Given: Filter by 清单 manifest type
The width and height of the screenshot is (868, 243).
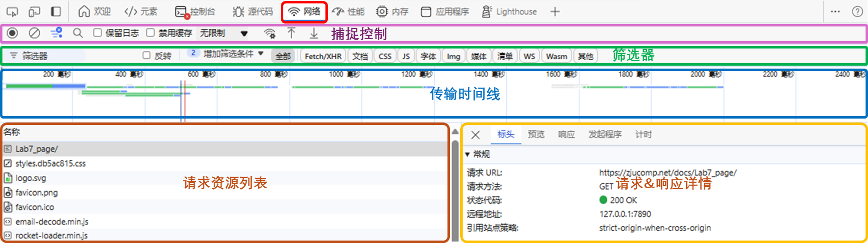Looking at the screenshot, I should [x=505, y=56].
